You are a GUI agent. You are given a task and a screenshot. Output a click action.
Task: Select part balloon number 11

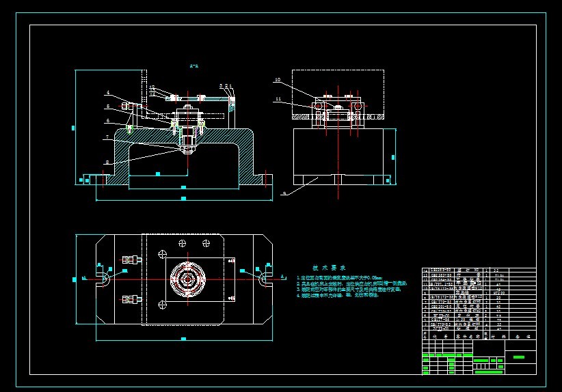tap(278, 99)
